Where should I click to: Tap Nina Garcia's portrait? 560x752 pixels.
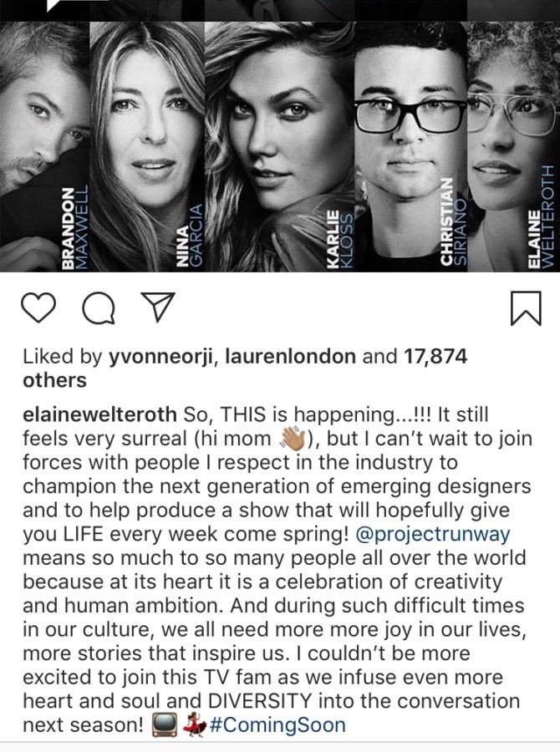click(x=145, y=142)
